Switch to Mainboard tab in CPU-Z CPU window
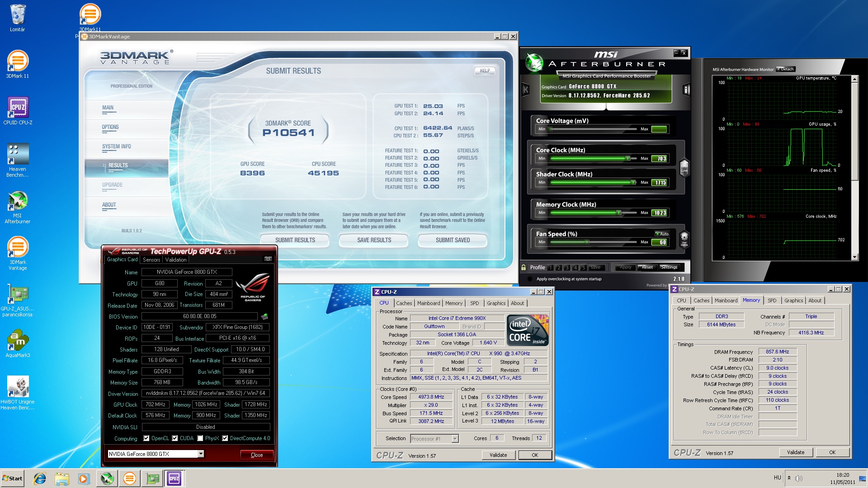The image size is (868, 488). [x=429, y=303]
